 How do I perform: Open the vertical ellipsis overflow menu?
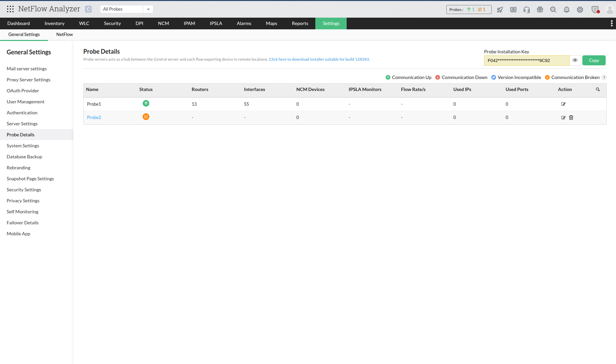click(x=611, y=23)
